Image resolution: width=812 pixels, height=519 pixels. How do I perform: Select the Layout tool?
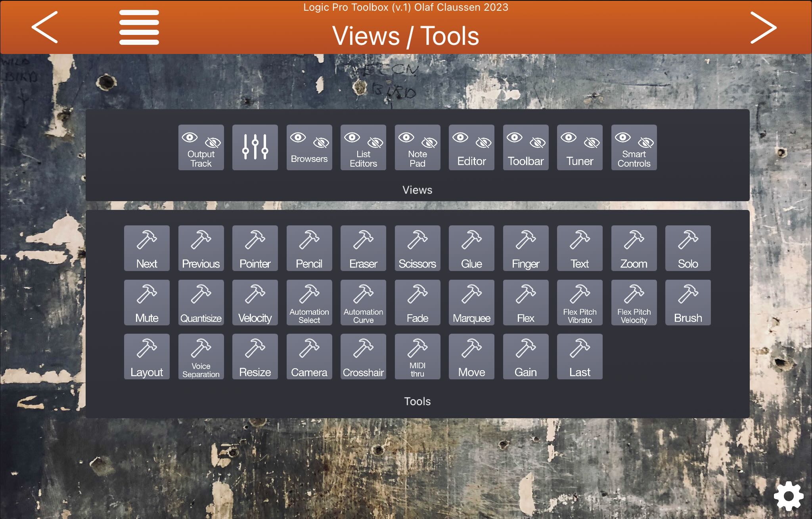coord(147,357)
